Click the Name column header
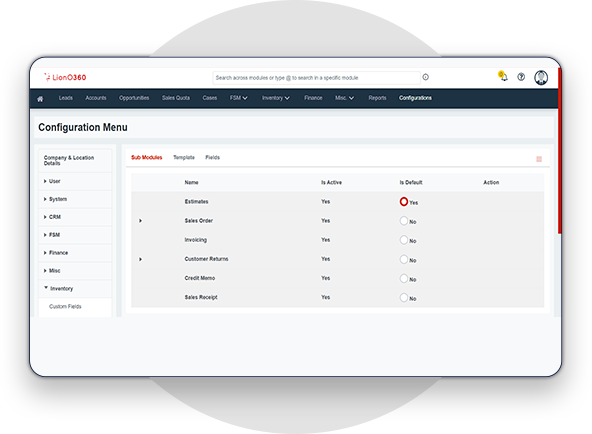Image resolution: width=592 pixels, height=434 pixels. 191,183
